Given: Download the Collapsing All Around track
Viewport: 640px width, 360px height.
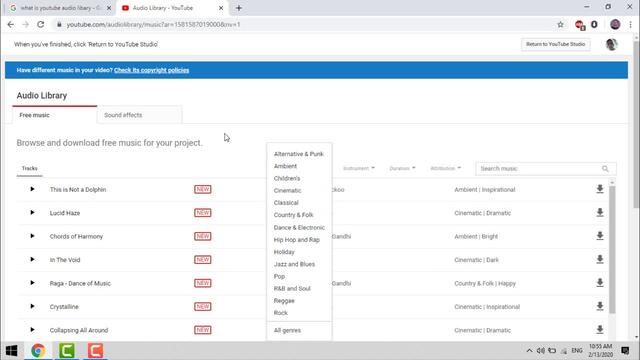Looking at the screenshot, I should [600, 329].
